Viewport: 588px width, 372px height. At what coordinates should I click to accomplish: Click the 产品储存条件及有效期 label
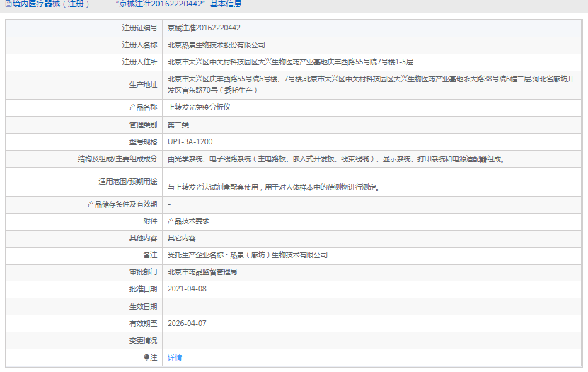pos(122,204)
